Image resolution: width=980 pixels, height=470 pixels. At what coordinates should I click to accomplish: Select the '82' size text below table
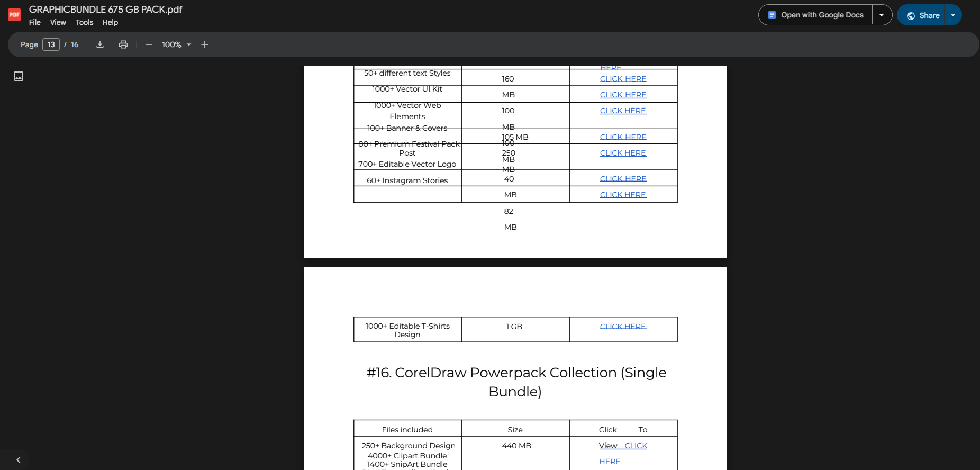click(x=509, y=211)
